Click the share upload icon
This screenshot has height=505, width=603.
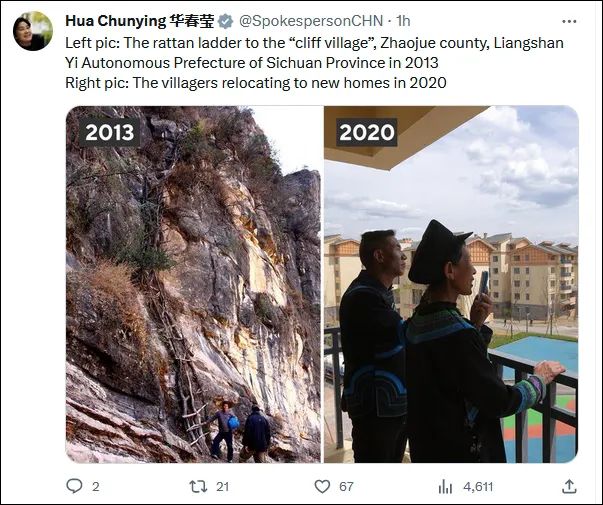click(569, 487)
